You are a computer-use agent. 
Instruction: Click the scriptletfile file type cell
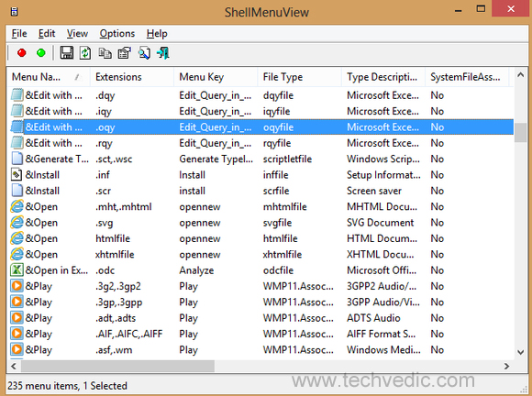(x=287, y=159)
